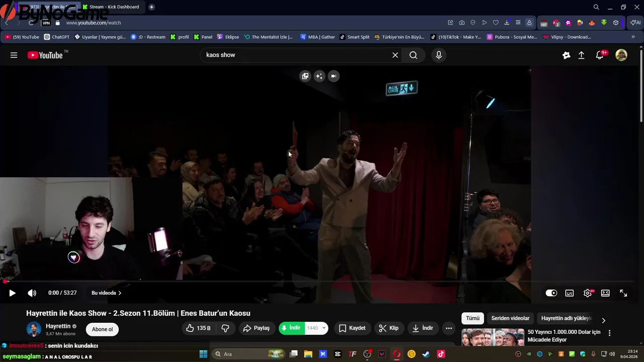
Task: Open options for the '50 Yayıncı' video
Action: click(609, 333)
